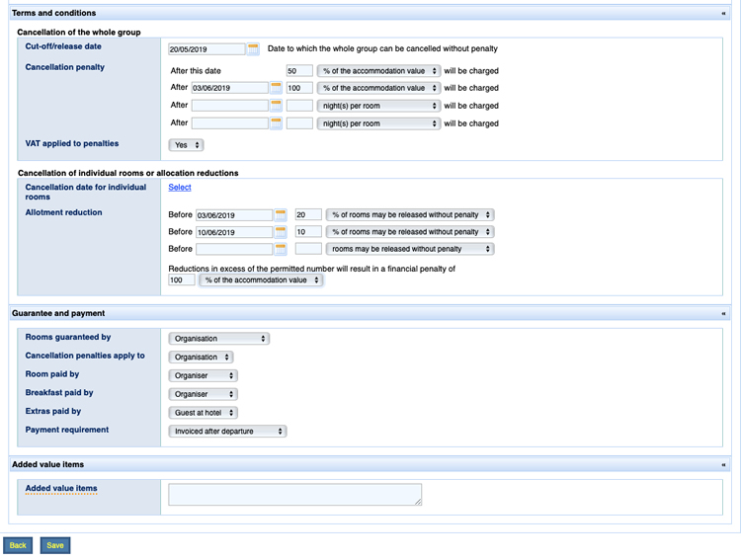Focus empty value field in third penalty row
The width and height of the screenshot is (741, 560).
299,106
